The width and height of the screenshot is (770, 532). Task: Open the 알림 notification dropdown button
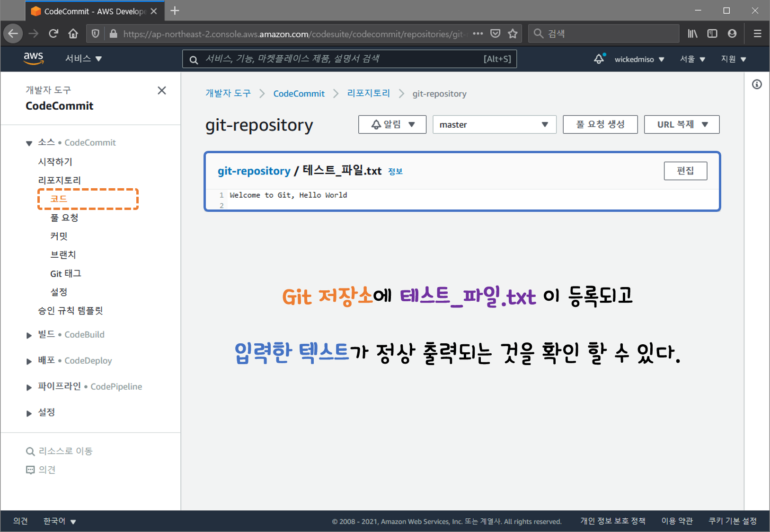pyautogui.click(x=392, y=124)
